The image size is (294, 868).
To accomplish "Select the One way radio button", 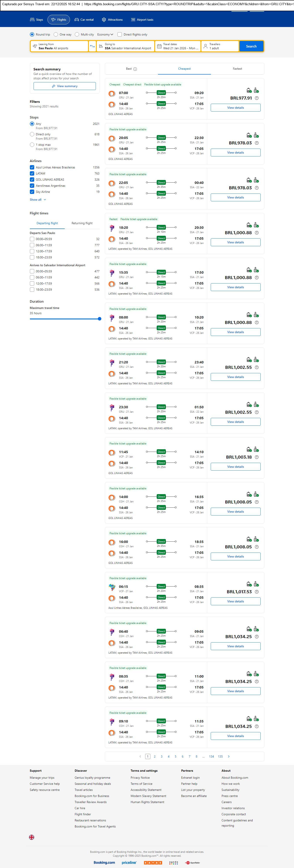I will (56, 34).
